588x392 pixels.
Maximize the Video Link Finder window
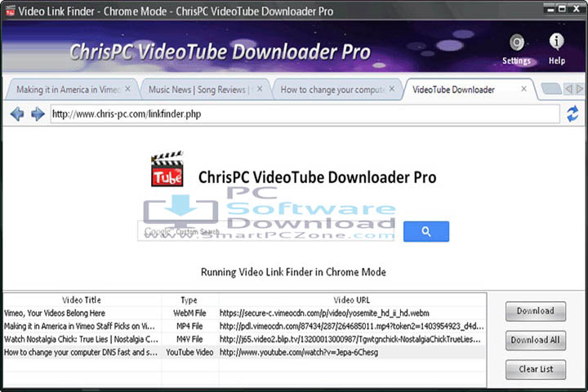[562, 9]
